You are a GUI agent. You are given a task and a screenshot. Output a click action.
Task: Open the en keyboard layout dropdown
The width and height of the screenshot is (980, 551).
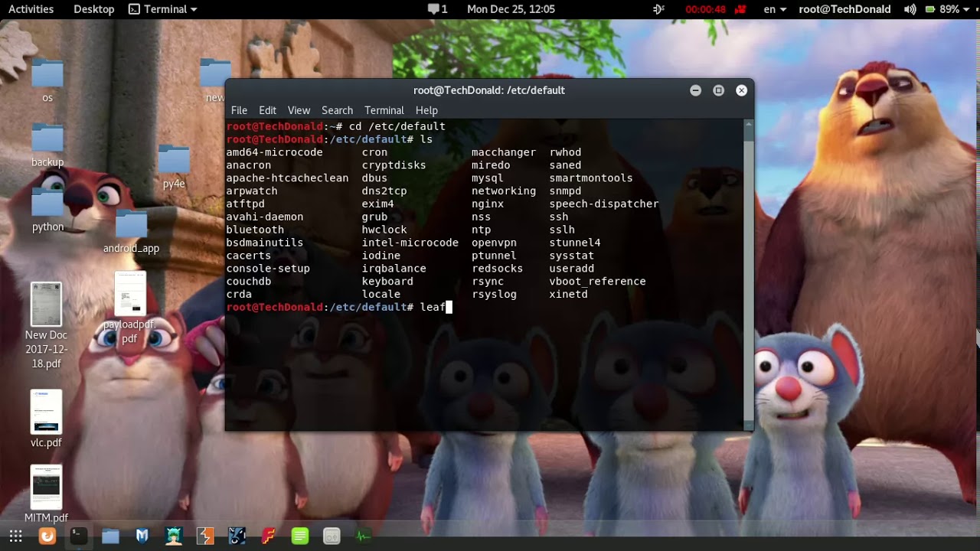coord(775,9)
